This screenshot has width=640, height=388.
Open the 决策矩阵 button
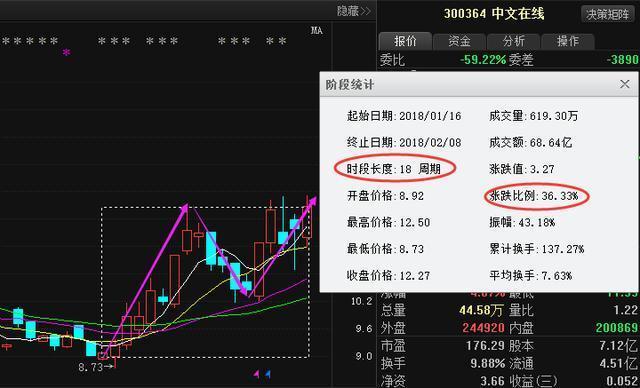pos(608,14)
